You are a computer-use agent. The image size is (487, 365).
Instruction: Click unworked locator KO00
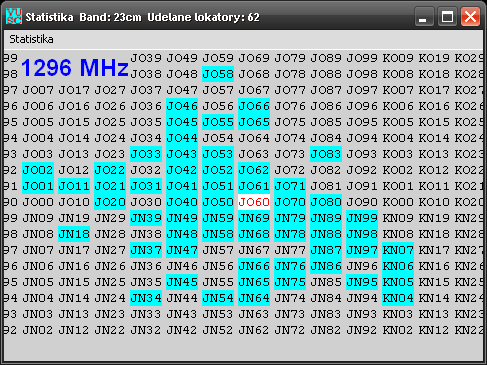click(x=398, y=202)
